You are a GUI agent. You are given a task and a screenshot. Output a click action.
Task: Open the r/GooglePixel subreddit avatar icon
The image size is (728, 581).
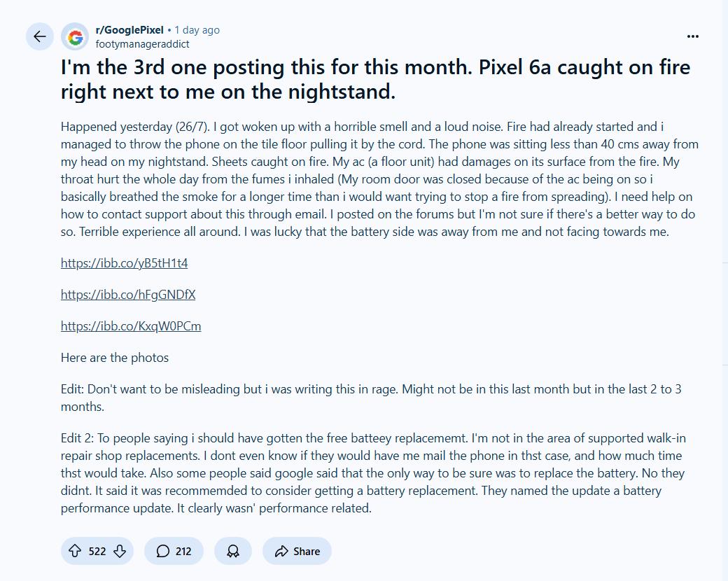75,36
